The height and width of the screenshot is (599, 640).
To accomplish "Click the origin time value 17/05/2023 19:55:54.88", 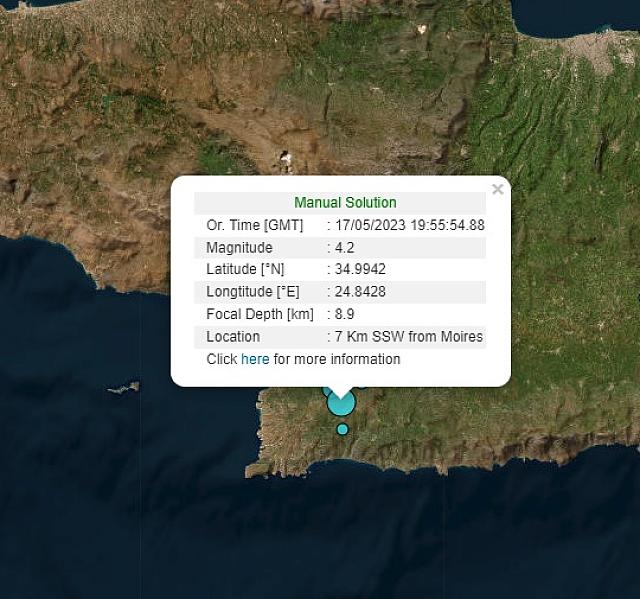I will pos(410,226).
